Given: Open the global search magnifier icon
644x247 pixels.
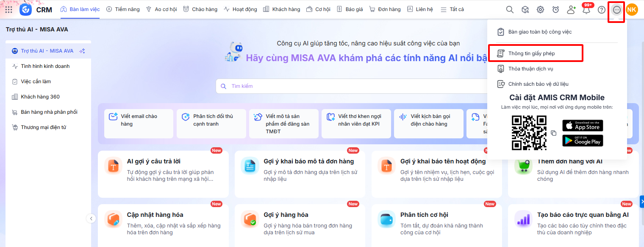Looking at the screenshot, I should click(510, 9).
